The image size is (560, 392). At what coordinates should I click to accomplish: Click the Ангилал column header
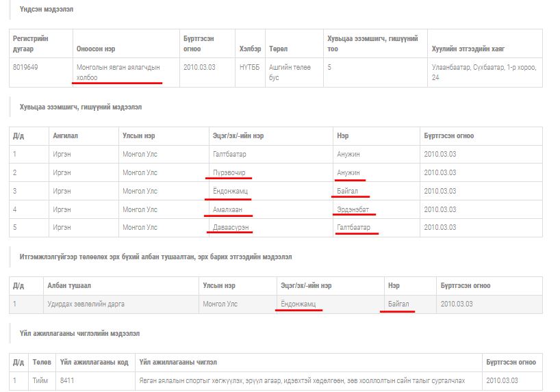pos(66,135)
